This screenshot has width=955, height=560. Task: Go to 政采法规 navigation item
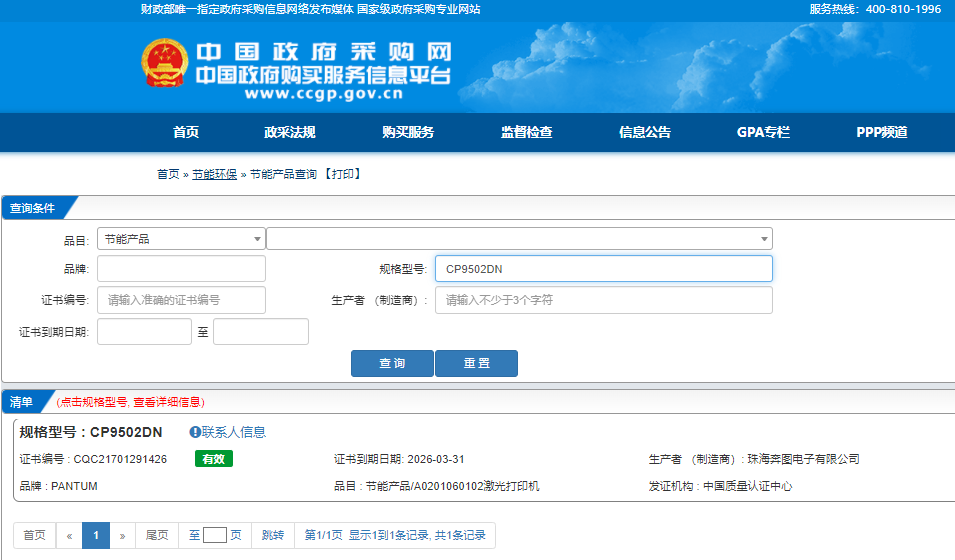(x=290, y=132)
